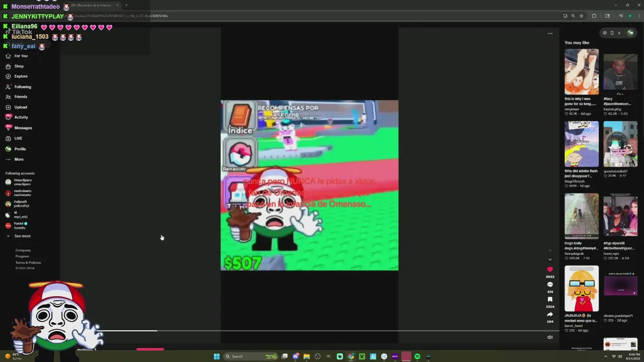The image size is (644, 362).
Task: Open browser extensions puzzle icon
Action: click(x=594, y=16)
